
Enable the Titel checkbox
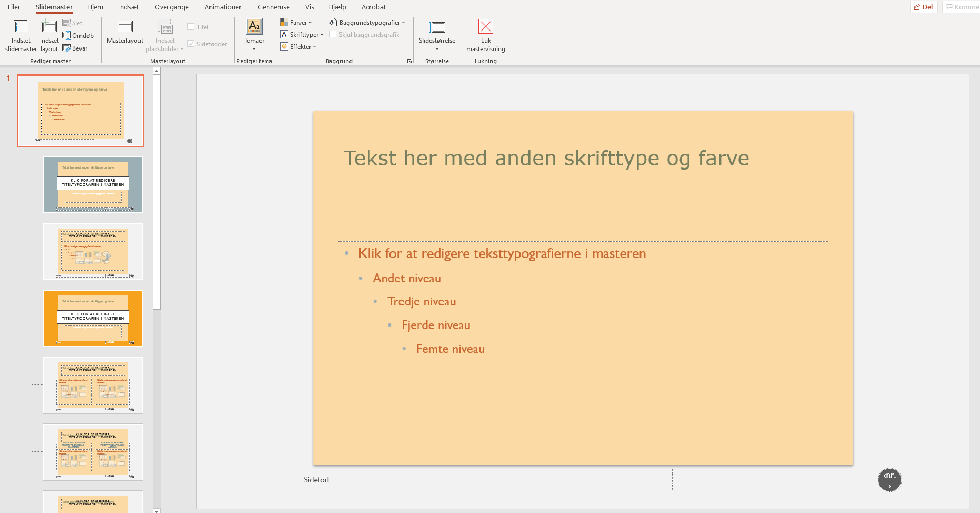[191, 26]
